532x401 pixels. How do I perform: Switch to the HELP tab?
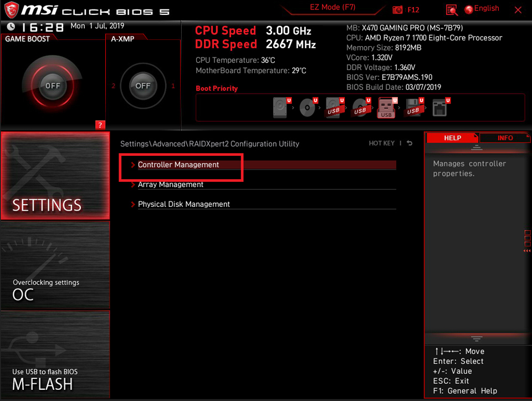point(452,138)
